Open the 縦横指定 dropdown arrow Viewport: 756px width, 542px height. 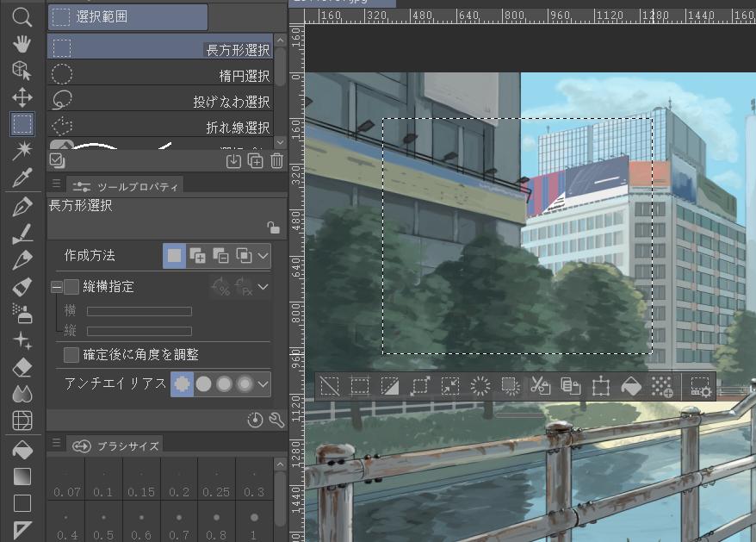263,287
